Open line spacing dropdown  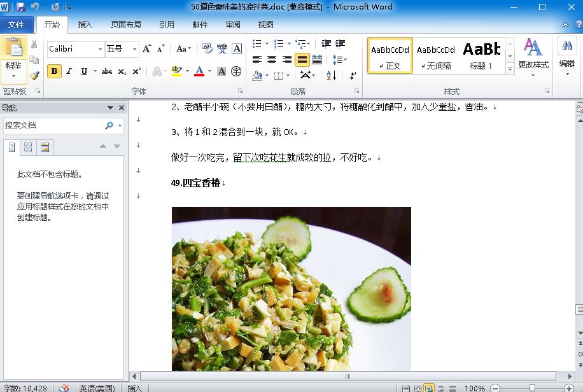pos(339,60)
